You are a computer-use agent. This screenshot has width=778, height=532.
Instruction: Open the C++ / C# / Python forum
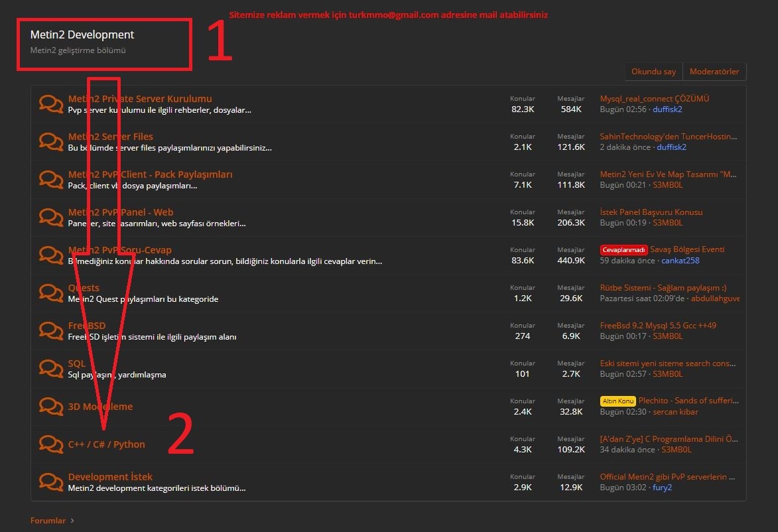pos(107,444)
